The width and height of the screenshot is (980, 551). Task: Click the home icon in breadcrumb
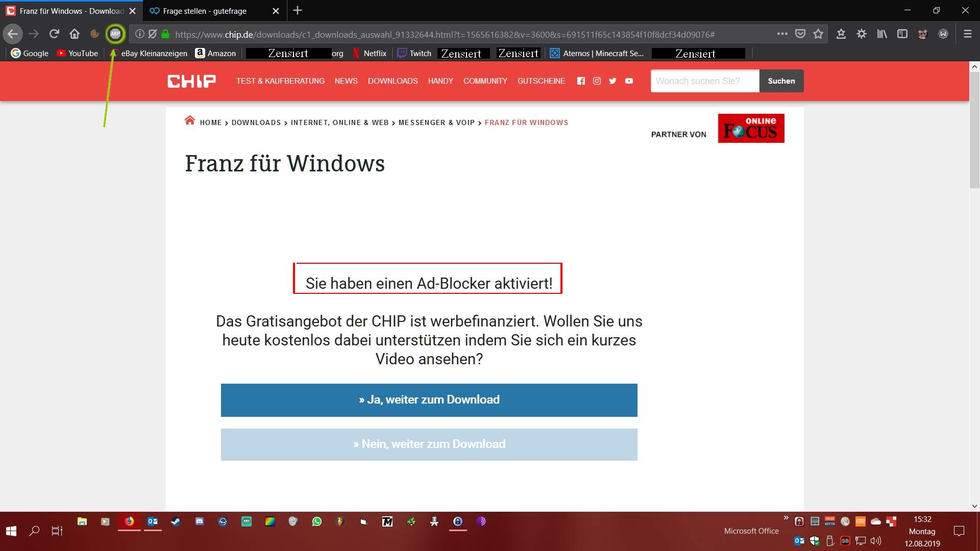pyautogui.click(x=190, y=121)
